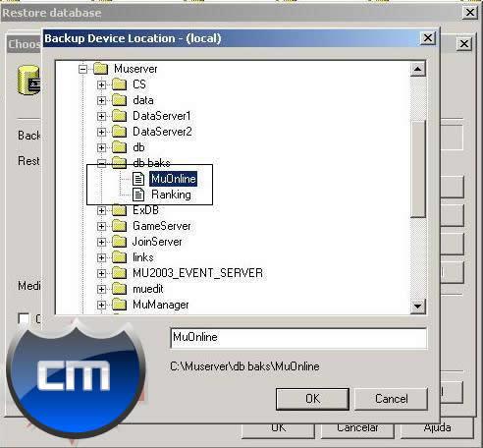Screen dimensions: 483x448
Task: Click the MU2003_EVENT_SERVER folder icon
Action: point(120,273)
